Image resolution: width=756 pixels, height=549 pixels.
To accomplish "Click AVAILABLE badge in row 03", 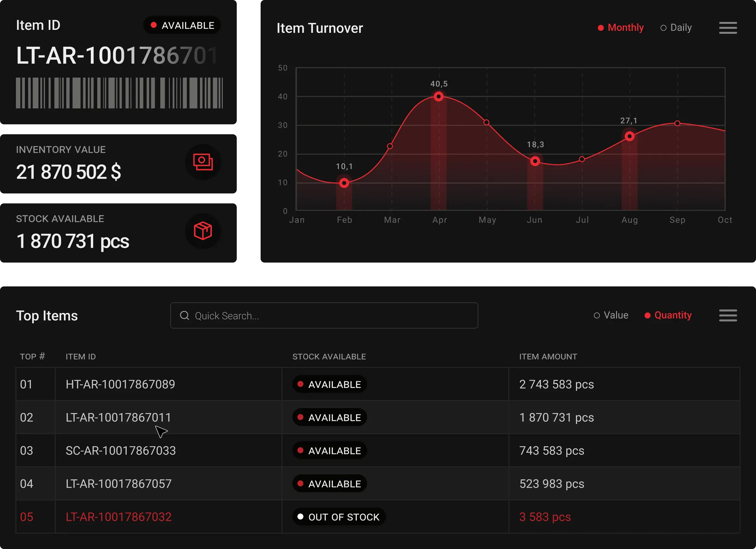I will pos(330,451).
